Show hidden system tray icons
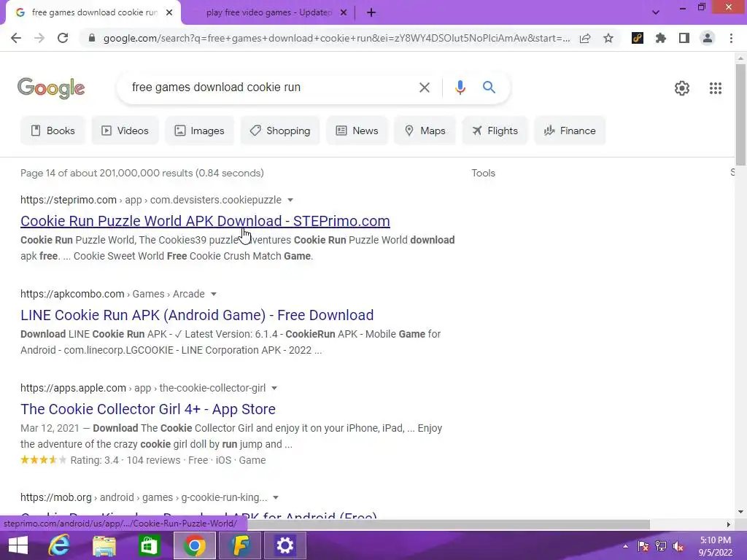Viewport: 747px width, 560px height. [x=625, y=546]
